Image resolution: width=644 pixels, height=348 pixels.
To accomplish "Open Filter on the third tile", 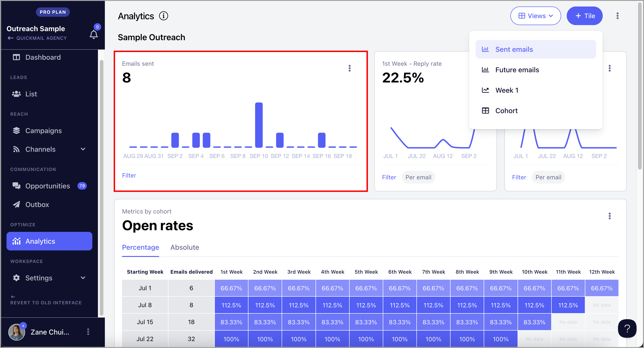I will [x=519, y=177].
